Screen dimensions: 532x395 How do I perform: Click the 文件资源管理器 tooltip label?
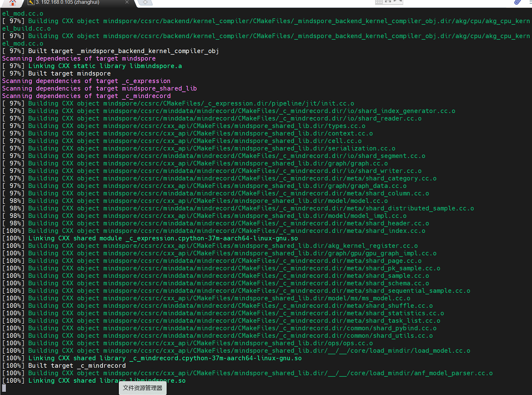click(142, 388)
